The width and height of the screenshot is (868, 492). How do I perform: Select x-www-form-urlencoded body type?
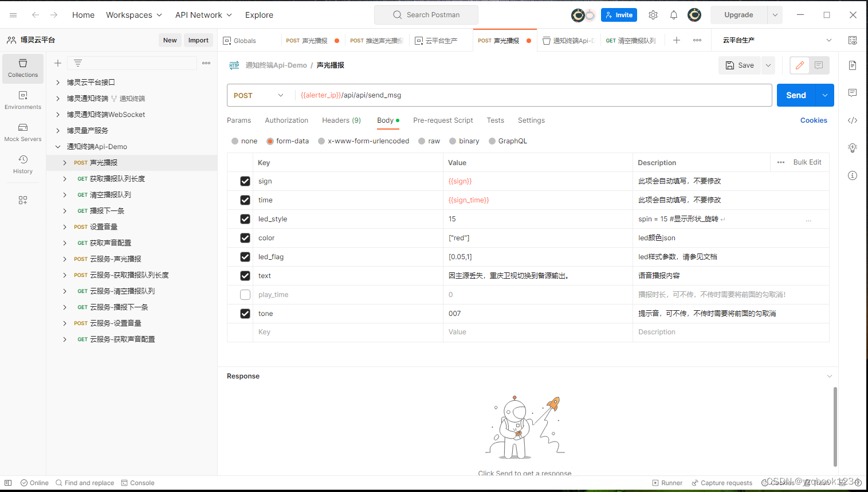tap(322, 141)
